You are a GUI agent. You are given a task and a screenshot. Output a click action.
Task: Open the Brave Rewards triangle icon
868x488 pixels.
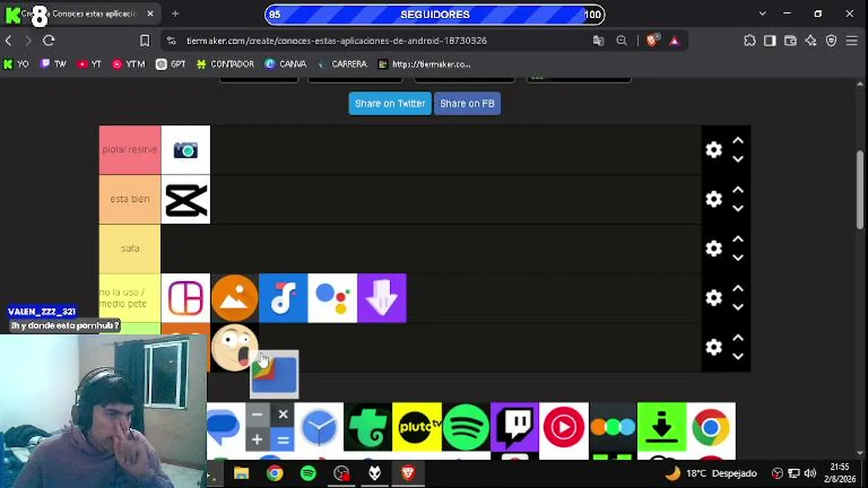coord(674,41)
